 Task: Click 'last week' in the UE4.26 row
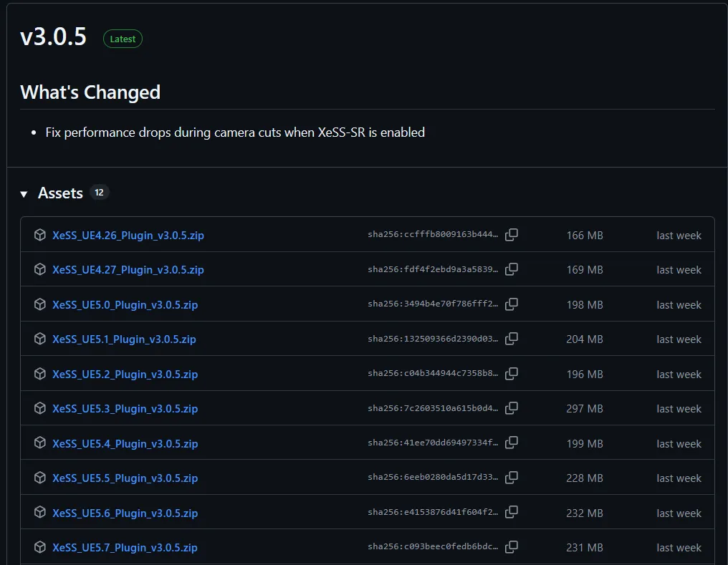pyautogui.click(x=679, y=235)
